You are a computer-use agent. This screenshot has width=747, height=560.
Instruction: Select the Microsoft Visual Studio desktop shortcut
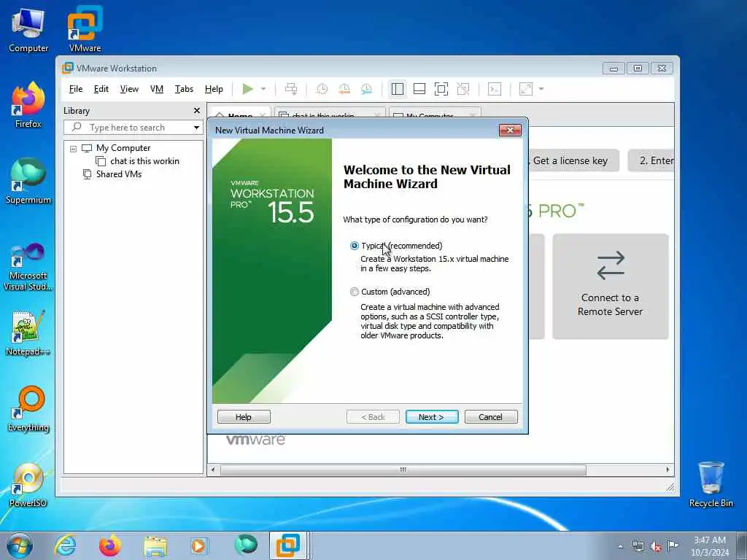pyautogui.click(x=28, y=267)
